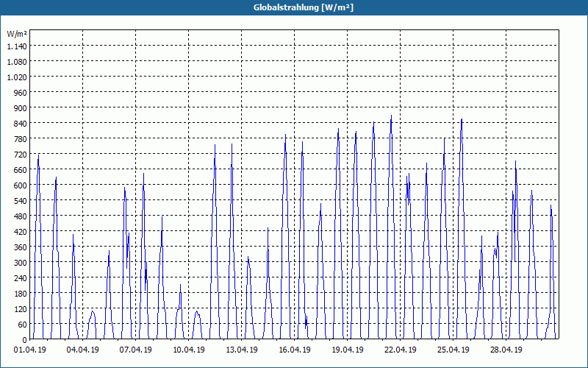Screen dimensions: 588x368
Task: Click the 240 y-axis label
Action: (x=21, y=278)
